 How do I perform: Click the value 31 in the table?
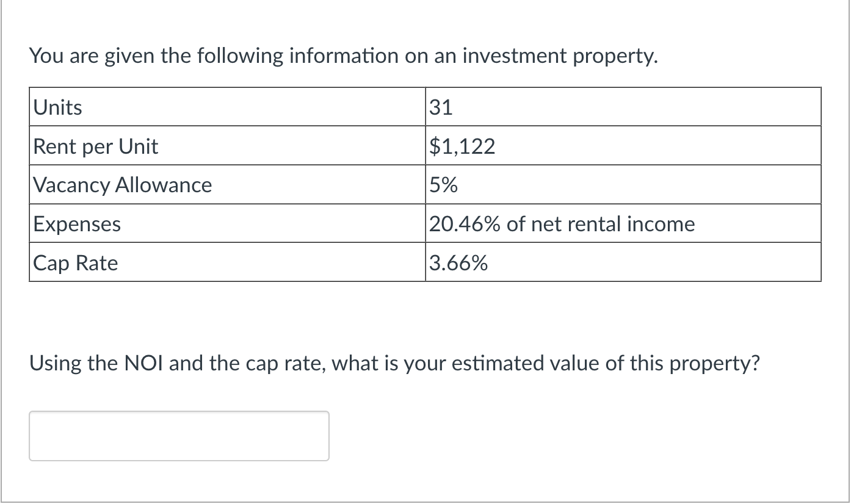[441, 107]
